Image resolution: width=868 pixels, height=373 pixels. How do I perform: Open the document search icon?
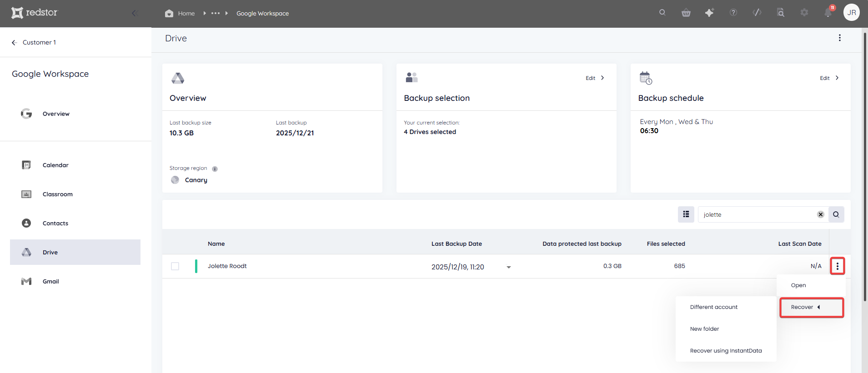coord(781,13)
